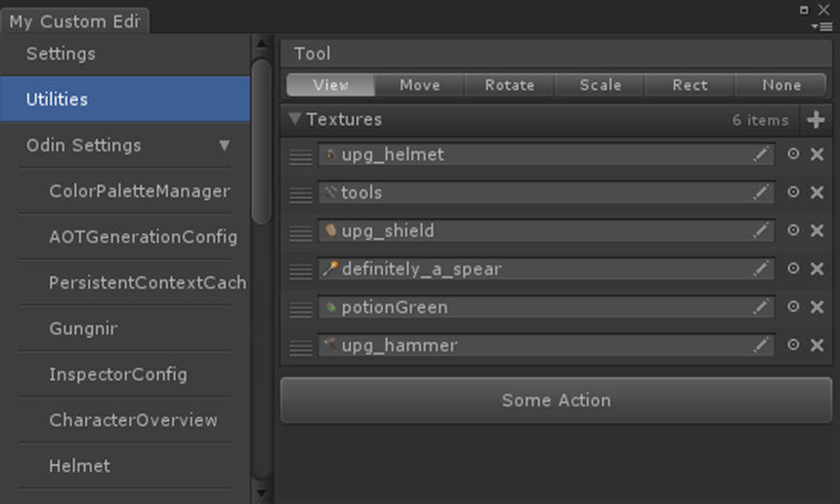Click the scrollbar down arrow in sidebar
Viewport: 840px width, 504px height.
tap(261, 494)
